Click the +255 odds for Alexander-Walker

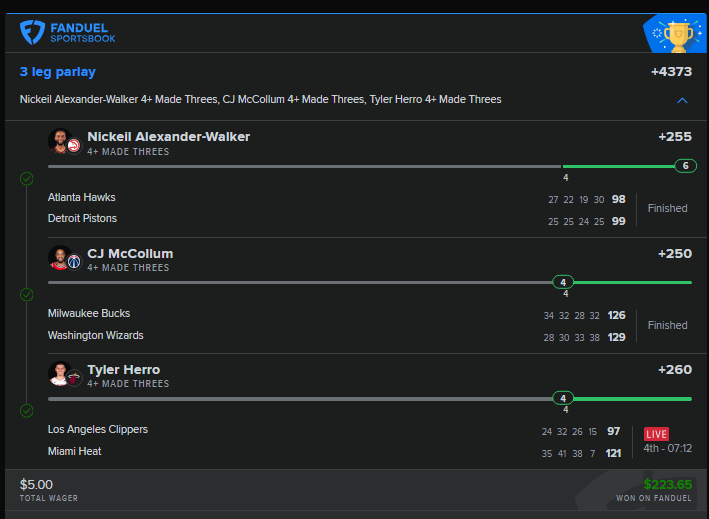click(675, 137)
